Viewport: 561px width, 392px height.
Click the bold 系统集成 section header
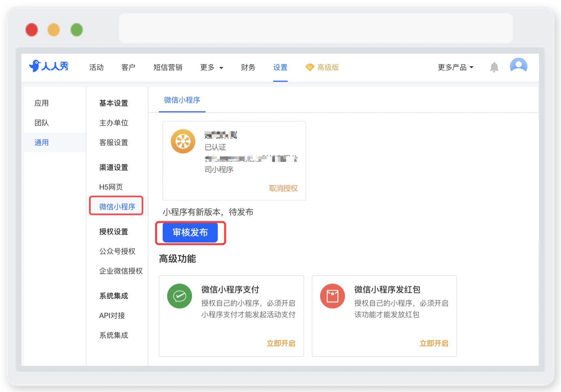[114, 296]
